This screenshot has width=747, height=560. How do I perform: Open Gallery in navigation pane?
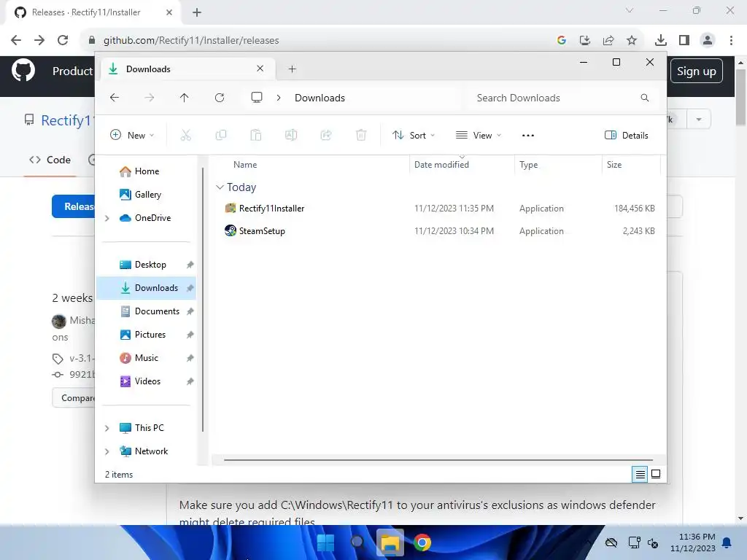[x=147, y=195]
